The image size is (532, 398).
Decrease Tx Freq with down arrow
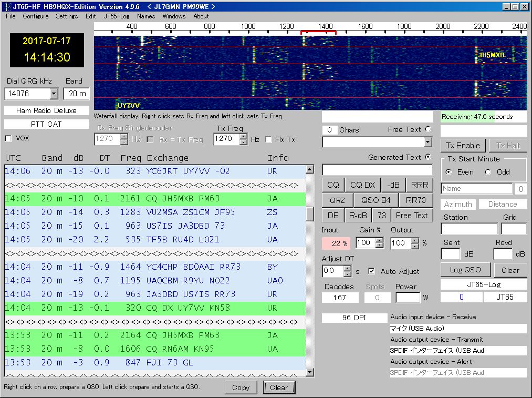pyautogui.click(x=243, y=142)
